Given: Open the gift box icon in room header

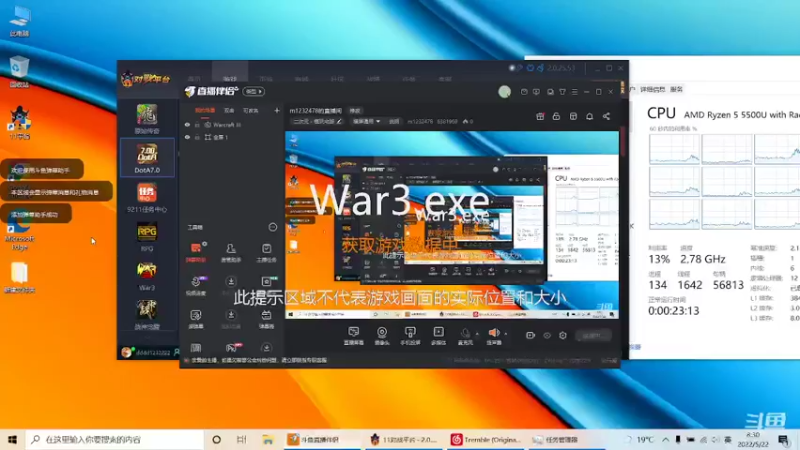Looking at the screenshot, I should [x=540, y=116].
